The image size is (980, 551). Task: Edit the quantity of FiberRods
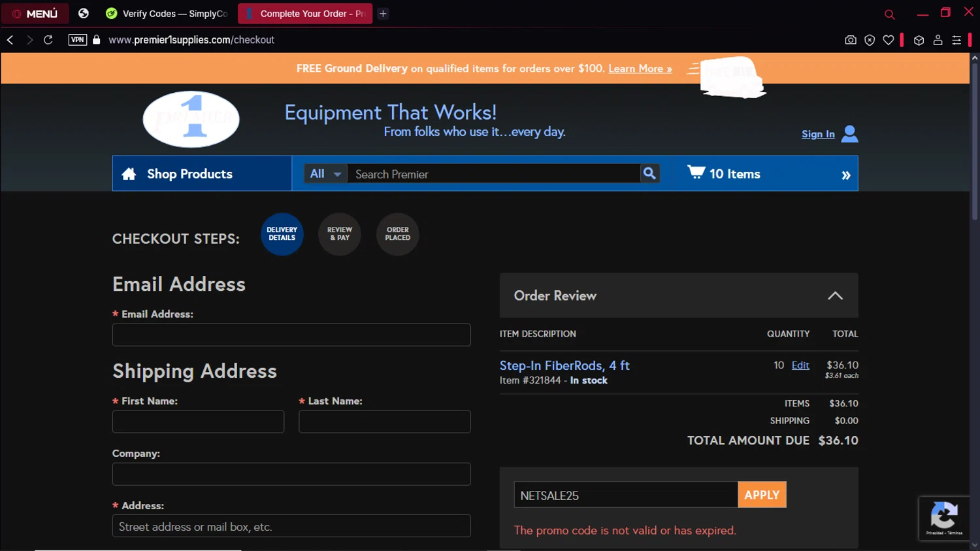pos(800,365)
